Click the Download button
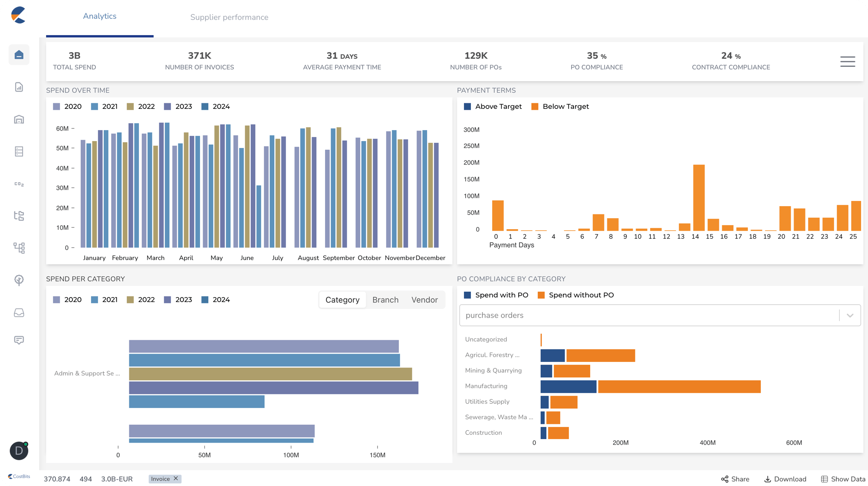 (785, 479)
